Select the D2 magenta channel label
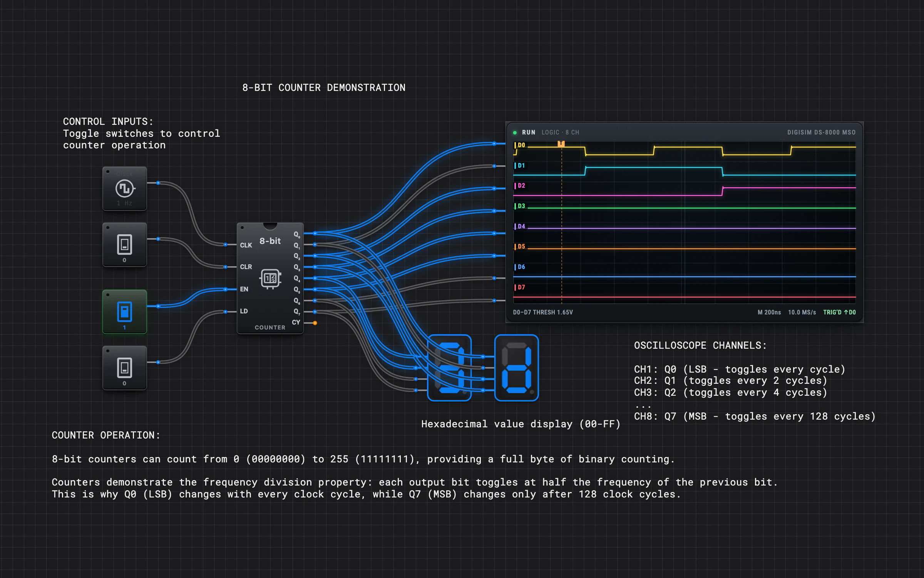 (520, 186)
